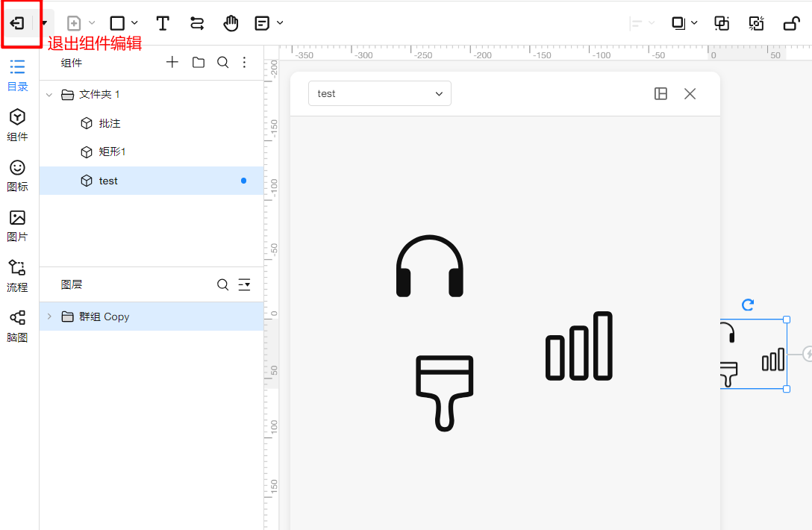The height and width of the screenshot is (530, 812).
Task: Click the headphones icon on canvas
Action: (429, 266)
